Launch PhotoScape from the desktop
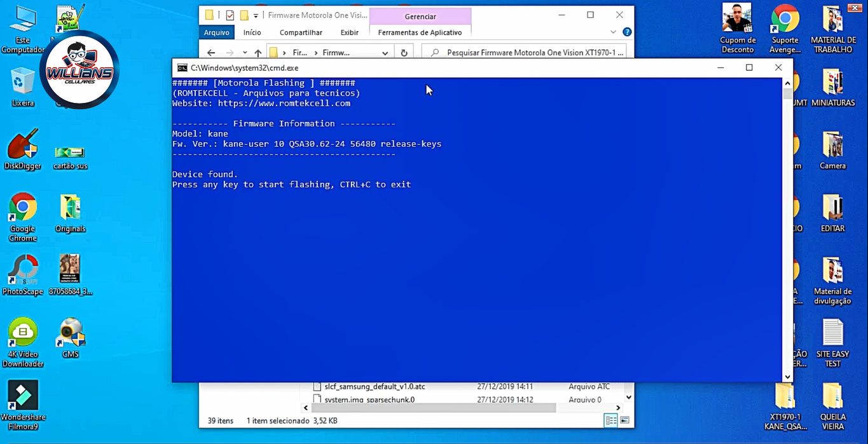The width and height of the screenshot is (868, 444). tap(22, 272)
